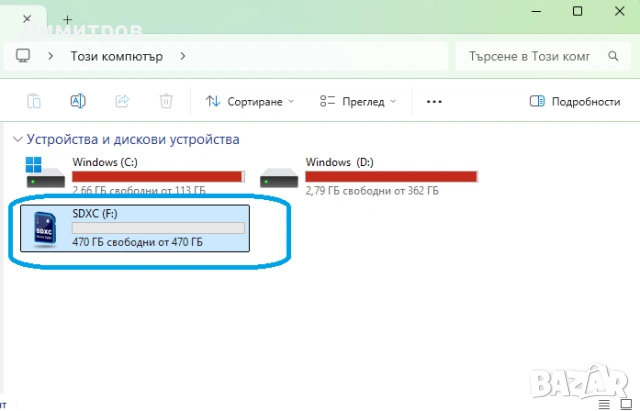The height and width of the screenshot is (411, 640).
Task: Close the current Explorer tab
Action: click(27, 19)
